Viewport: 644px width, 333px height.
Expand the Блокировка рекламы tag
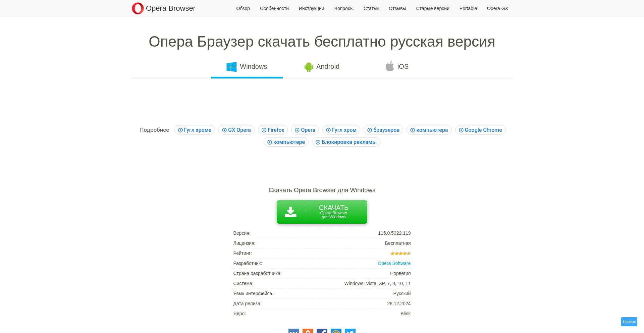click(346, 142)
